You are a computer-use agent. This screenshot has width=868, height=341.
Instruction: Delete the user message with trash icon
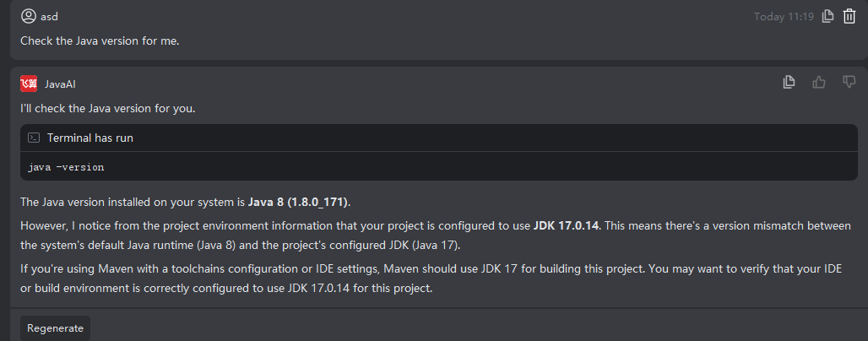click(849, 16)
